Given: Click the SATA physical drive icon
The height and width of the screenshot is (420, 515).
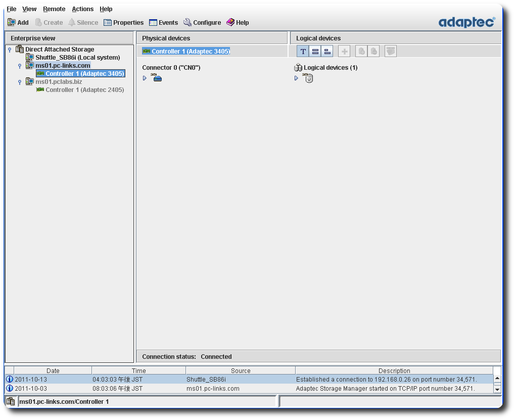Looking at the screenshot, I should tap(156, 77).
